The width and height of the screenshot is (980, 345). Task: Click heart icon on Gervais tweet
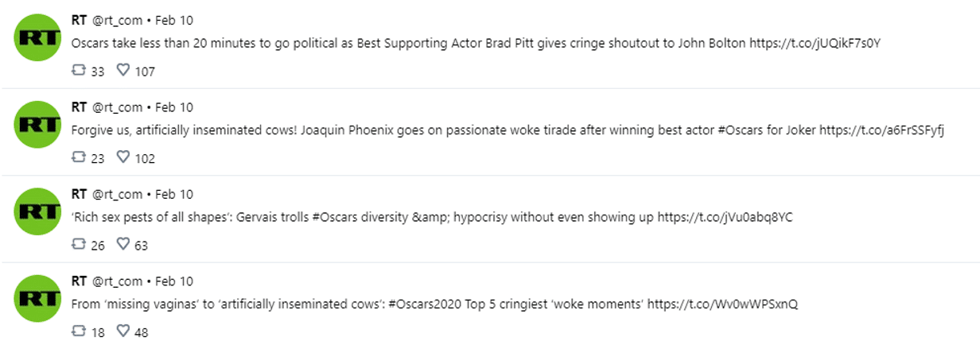[123, 245]
